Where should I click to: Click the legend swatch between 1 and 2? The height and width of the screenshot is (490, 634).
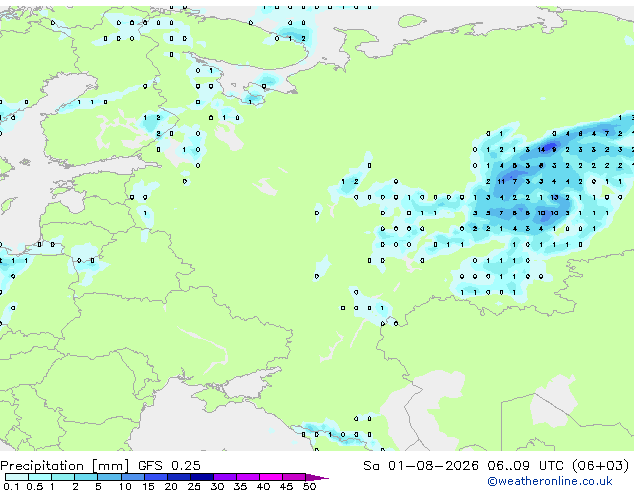[63, 477]
